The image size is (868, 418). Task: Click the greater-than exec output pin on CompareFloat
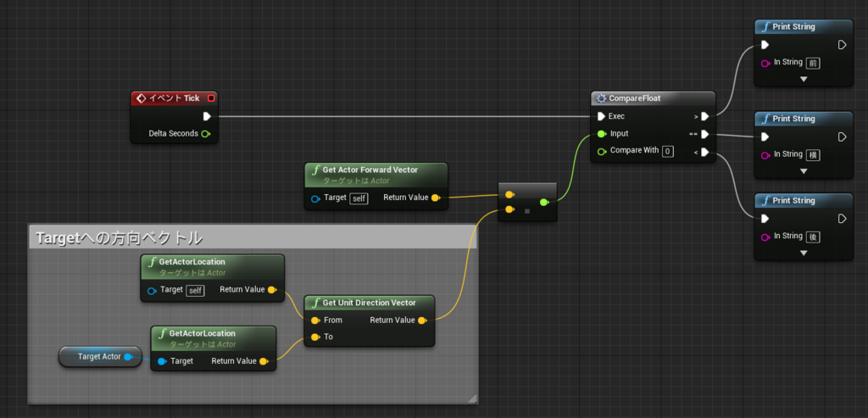coord(704,116)
